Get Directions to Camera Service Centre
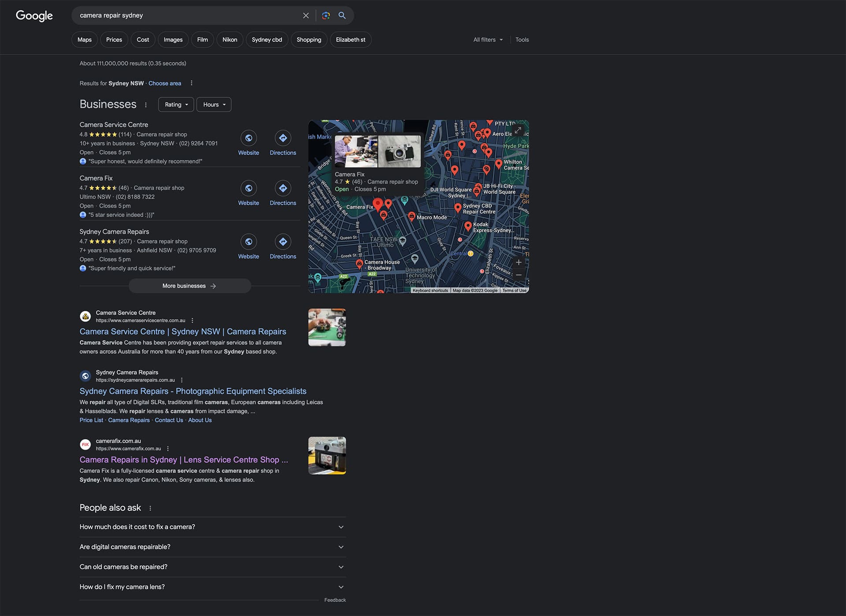This screenshot has height=616, width=846. (x=283, y=138)
